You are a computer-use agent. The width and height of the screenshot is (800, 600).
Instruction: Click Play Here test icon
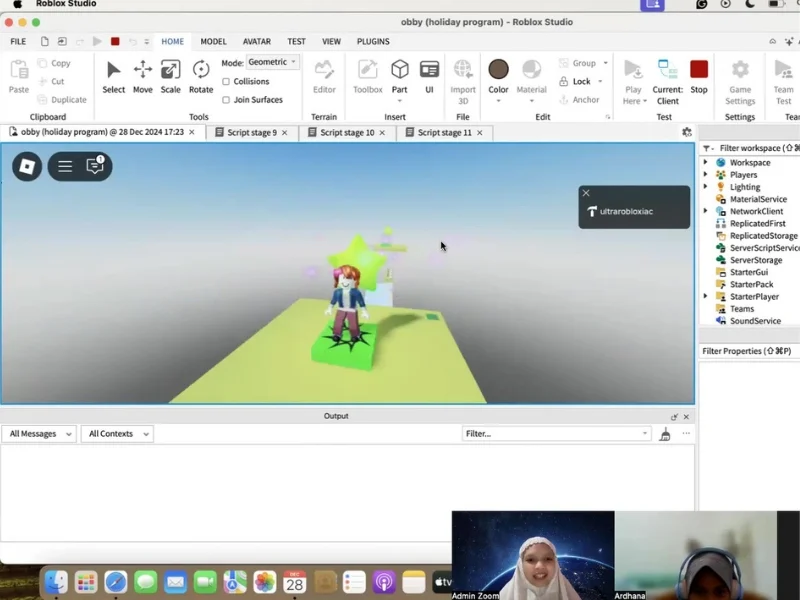coord(633,70)
